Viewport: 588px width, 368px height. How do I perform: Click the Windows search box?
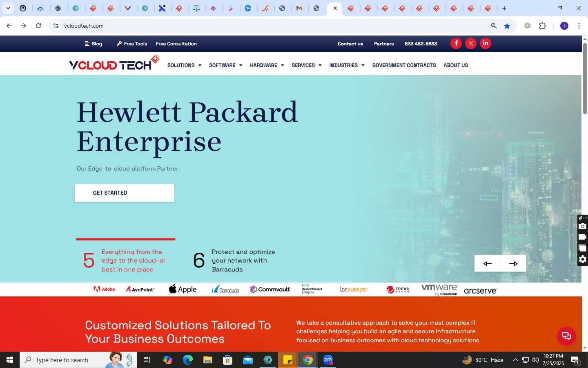(78, 360)
